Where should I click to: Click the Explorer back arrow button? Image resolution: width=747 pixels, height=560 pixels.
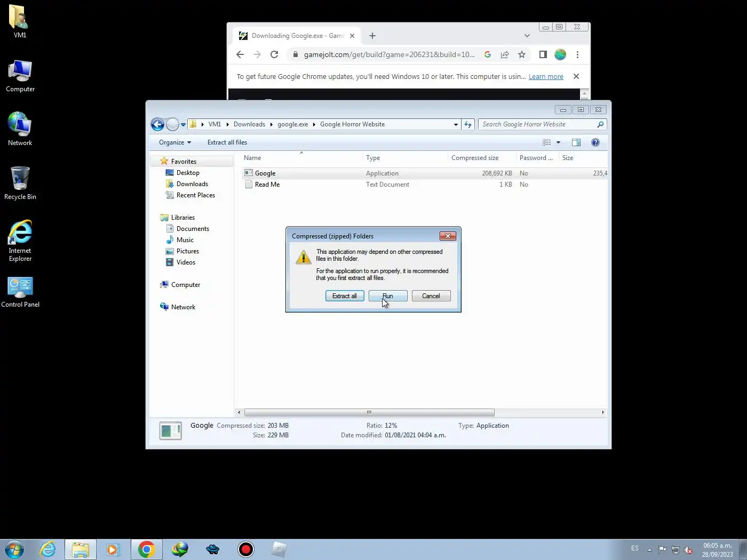point(157,124)
